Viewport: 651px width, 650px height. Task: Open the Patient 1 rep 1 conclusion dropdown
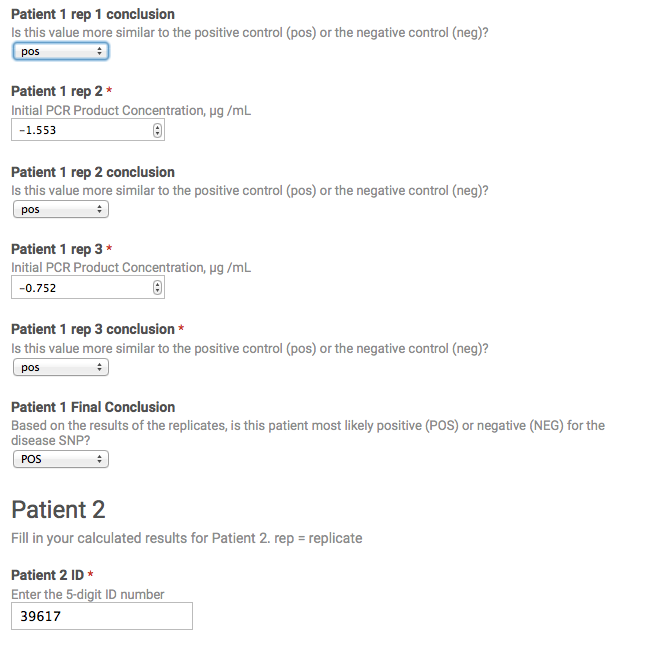60,51
